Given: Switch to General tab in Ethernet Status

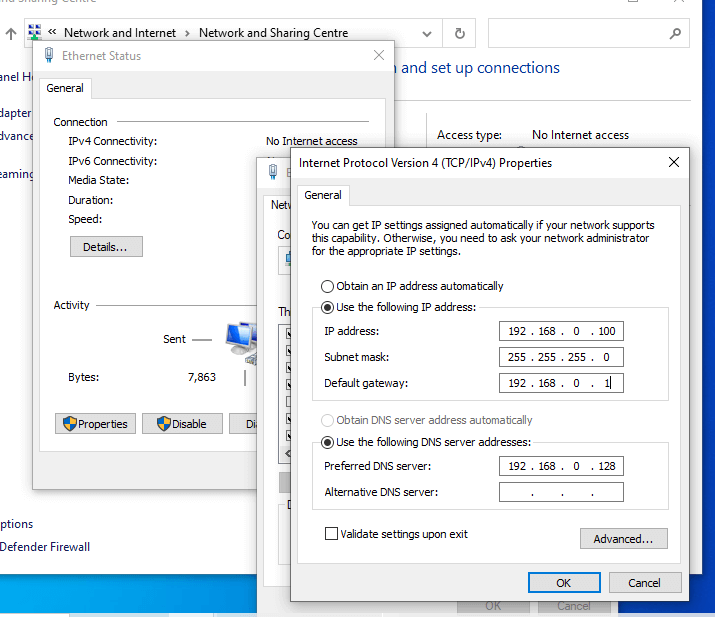Looking at the screenshot, I should tap(65, 88).
